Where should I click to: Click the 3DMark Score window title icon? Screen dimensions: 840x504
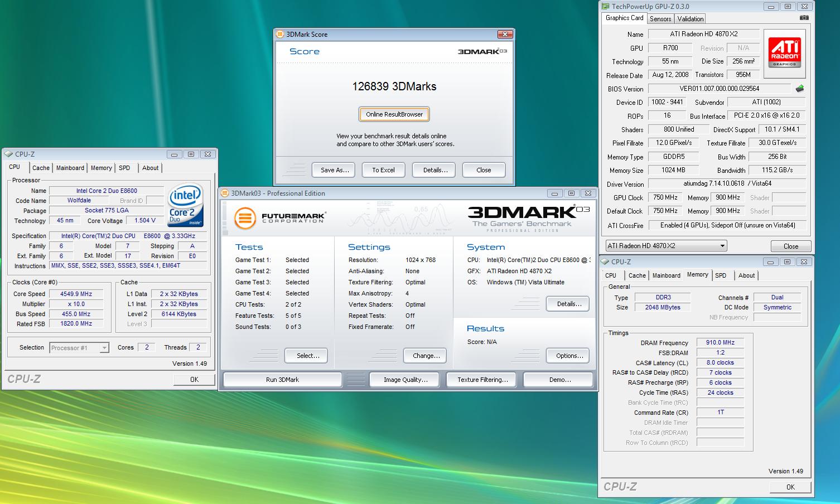pos(281,35)
